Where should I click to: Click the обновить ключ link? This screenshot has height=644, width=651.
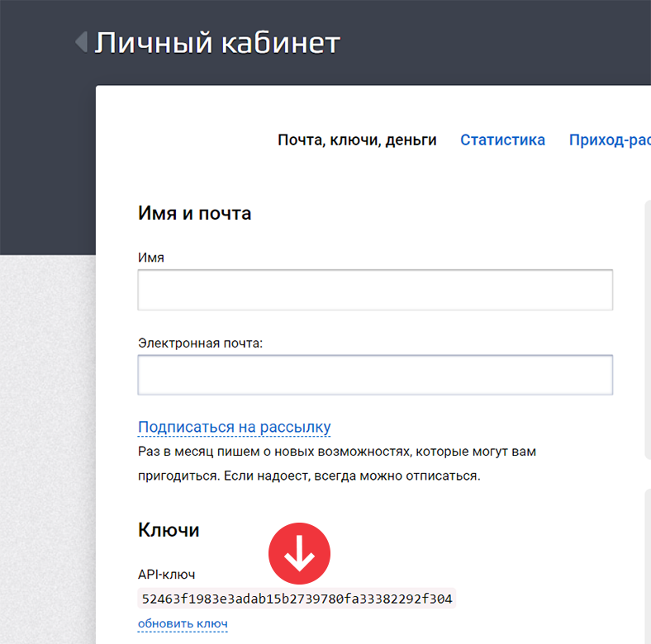point(183,623)
